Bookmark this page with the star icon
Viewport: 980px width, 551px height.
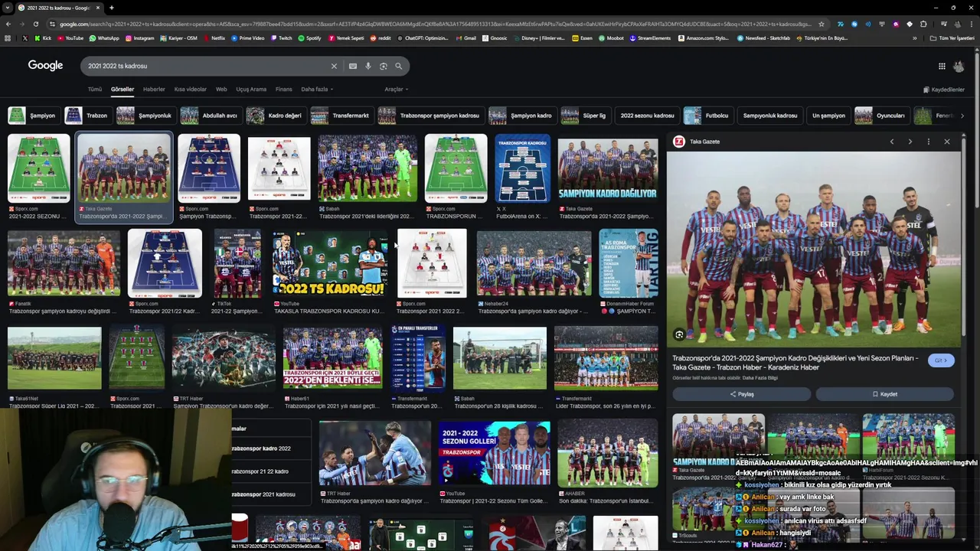822,24
